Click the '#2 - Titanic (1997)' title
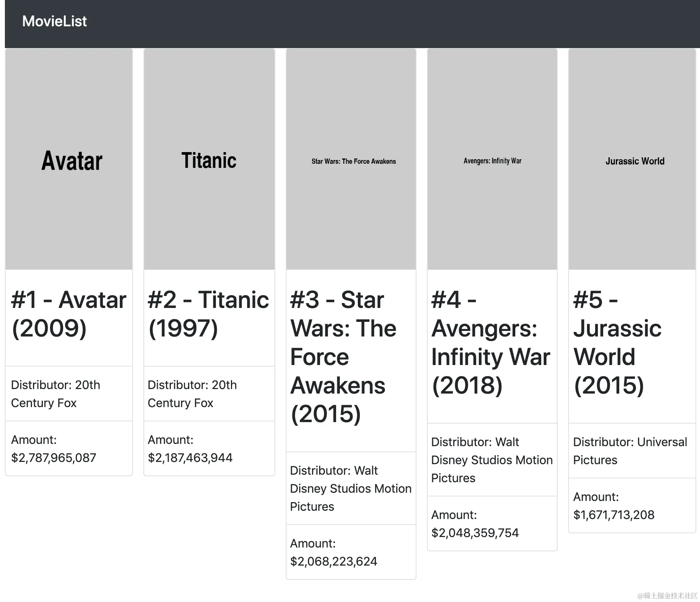700x602 pixels. pos(208,314)
